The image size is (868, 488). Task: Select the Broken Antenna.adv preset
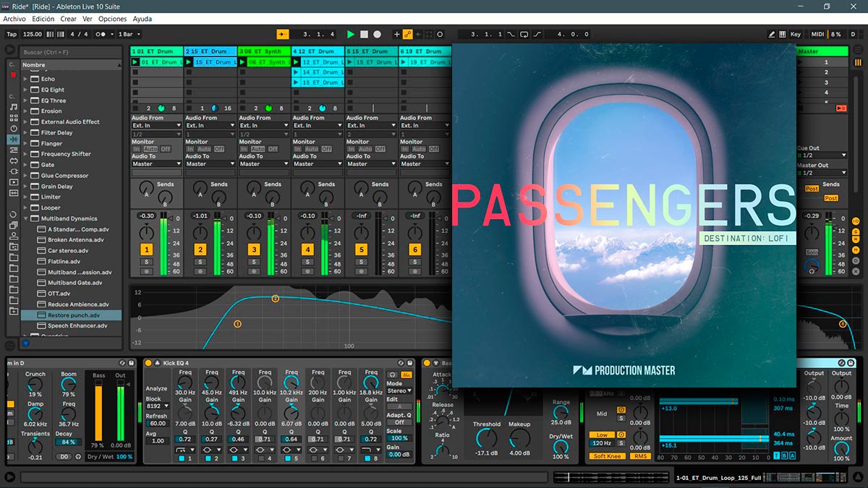71,240
